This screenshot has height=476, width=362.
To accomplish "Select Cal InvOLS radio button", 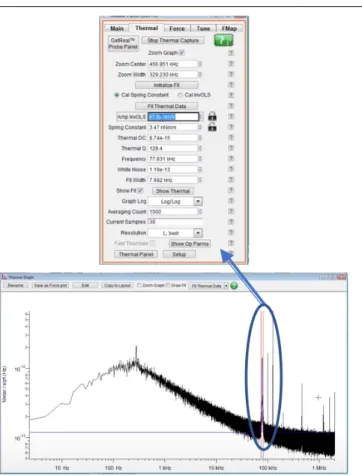I will pos(180,95).
